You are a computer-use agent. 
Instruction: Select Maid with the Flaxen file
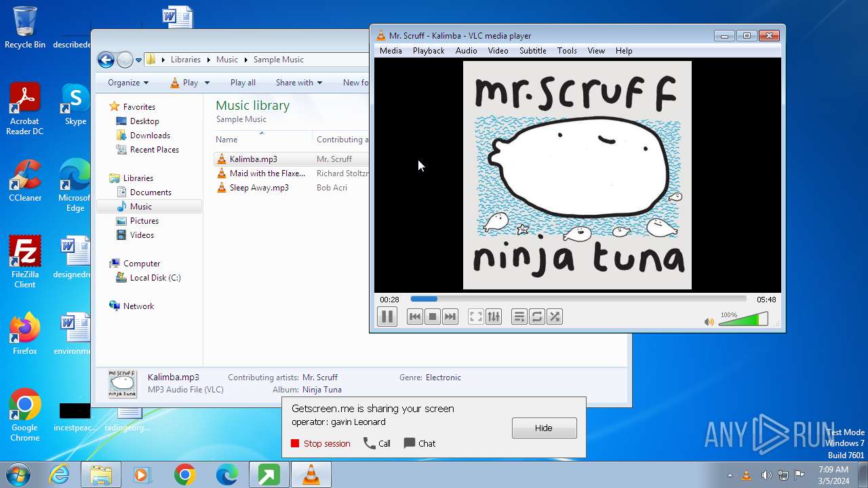[267, 174]
